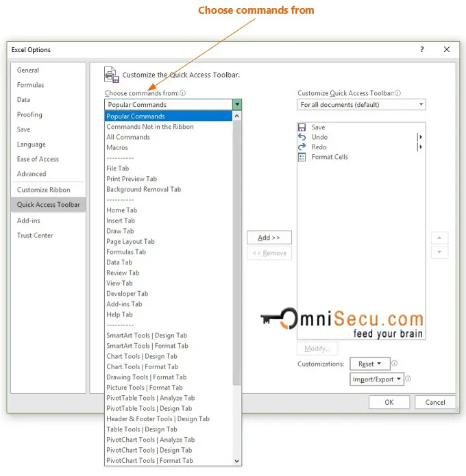Click info icon beside Choose commands from

[x=182, y=93]
